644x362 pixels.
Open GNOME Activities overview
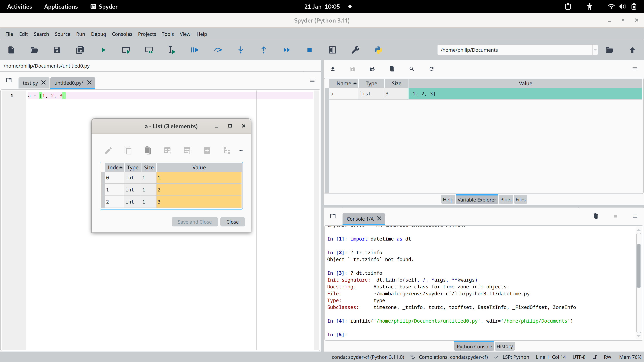coord(20,6)
